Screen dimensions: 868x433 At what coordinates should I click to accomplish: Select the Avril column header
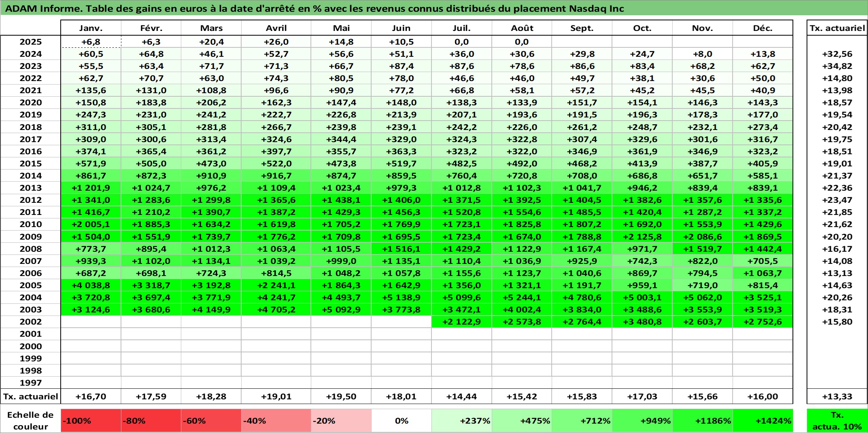pyautogui.click(x=276, y=28)
